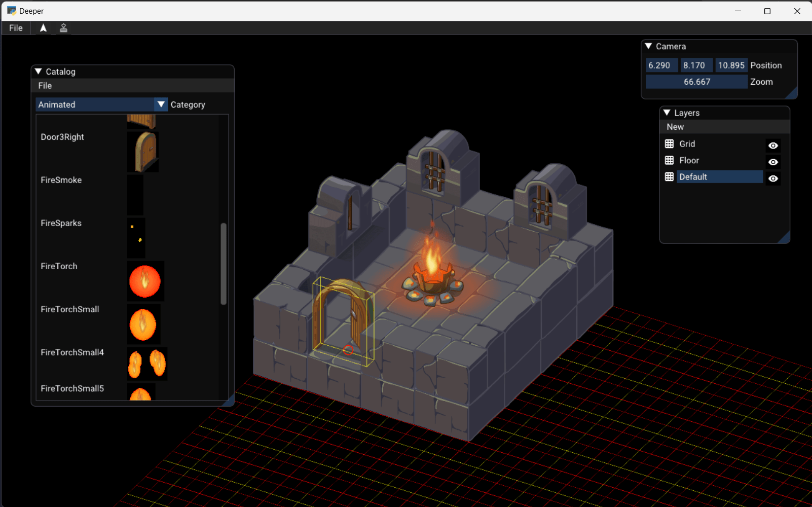812x507 pixels.
Task: Edit the Zoom value field
Action: click(696, 81)
